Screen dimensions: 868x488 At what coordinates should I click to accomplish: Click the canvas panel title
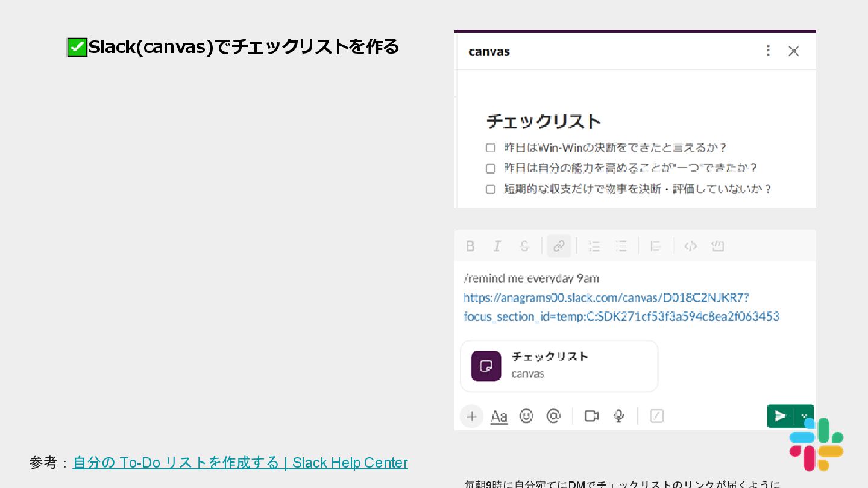[489, 51]
